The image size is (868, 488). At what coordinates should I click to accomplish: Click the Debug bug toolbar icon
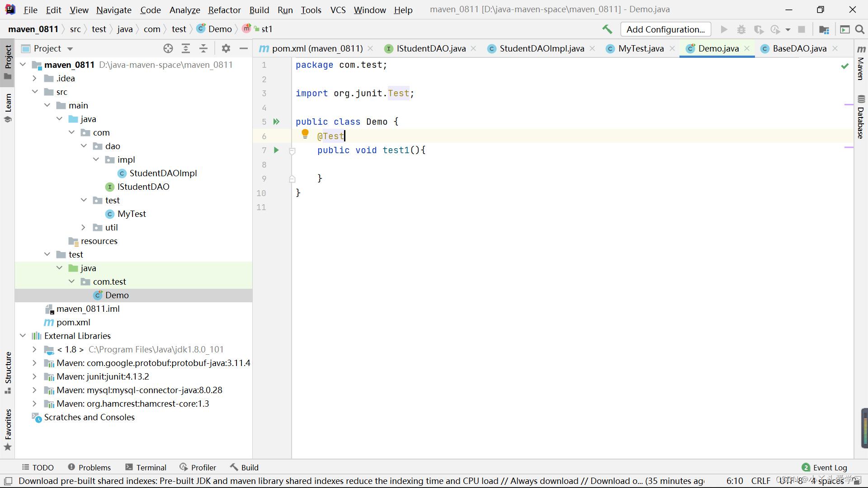(x=741, y=29)
